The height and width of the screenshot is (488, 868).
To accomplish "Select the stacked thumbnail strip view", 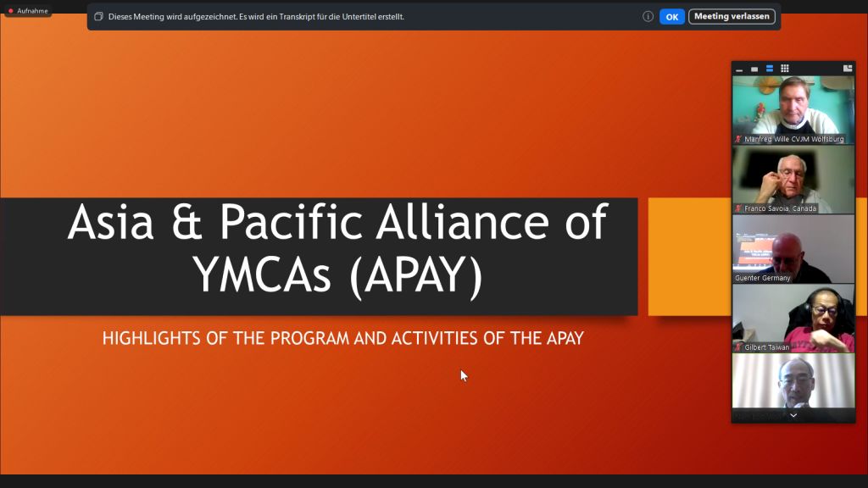I will [770, 69].
